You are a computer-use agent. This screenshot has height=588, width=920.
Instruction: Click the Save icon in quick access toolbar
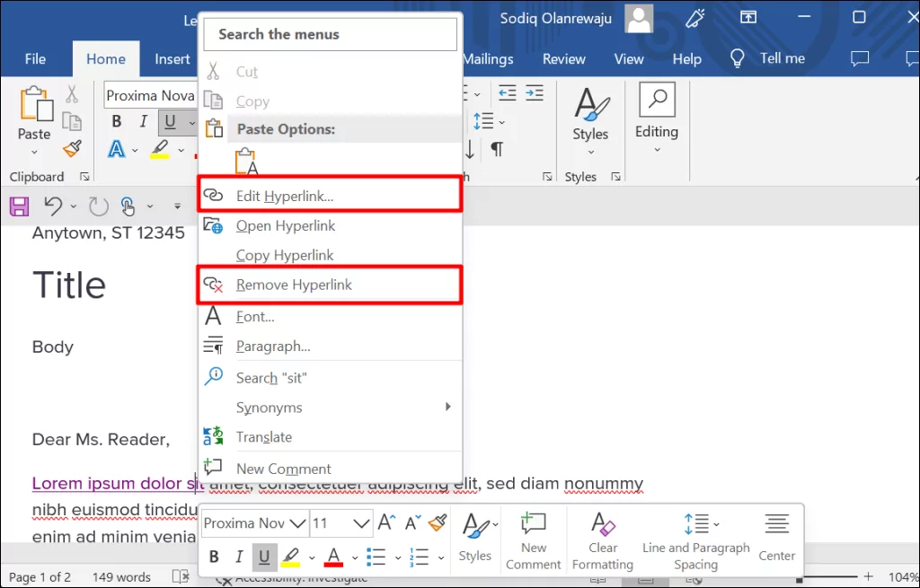tap(19, 206)
